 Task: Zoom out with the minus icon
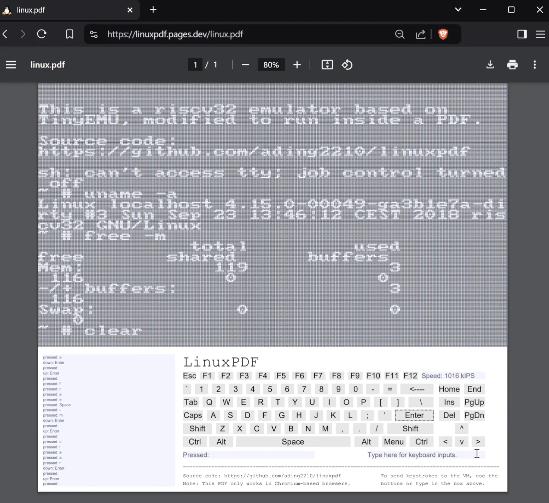coord(245,65)
